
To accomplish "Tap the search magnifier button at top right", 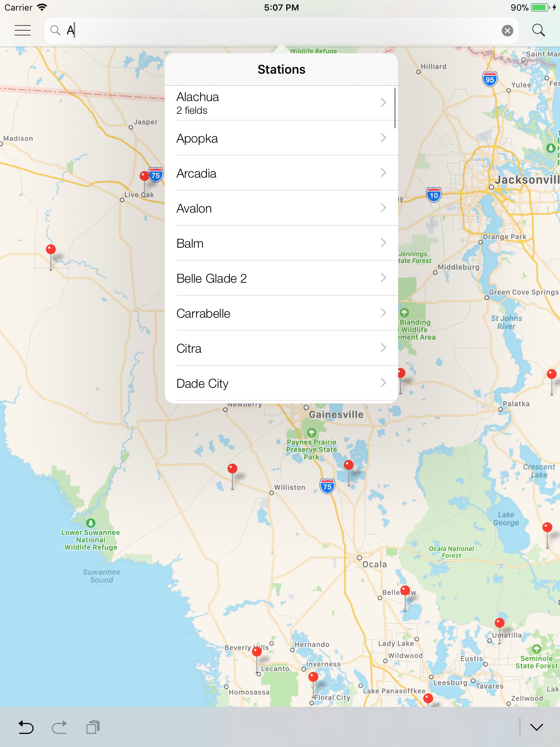I will tap(538, 30).
